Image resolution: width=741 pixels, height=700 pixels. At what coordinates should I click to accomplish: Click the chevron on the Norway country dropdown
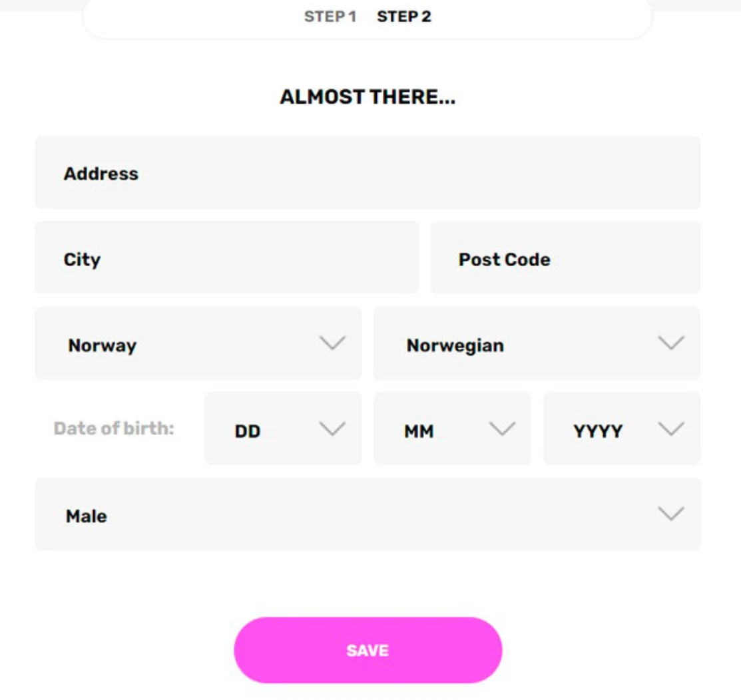[333, 343]
